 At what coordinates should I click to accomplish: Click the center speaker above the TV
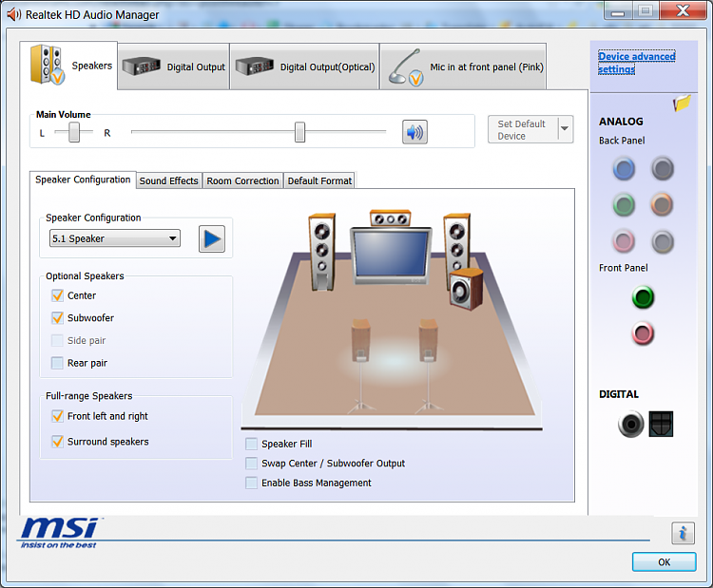point(390,218)
